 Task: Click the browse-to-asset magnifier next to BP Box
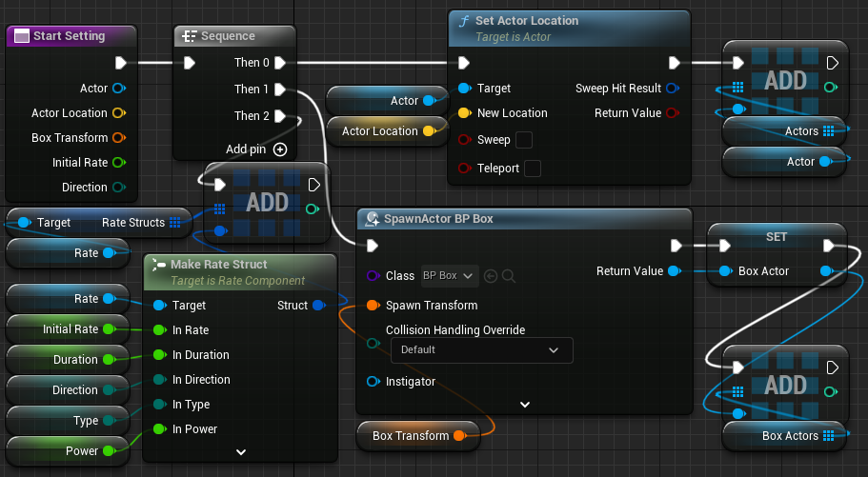point(509,276)
